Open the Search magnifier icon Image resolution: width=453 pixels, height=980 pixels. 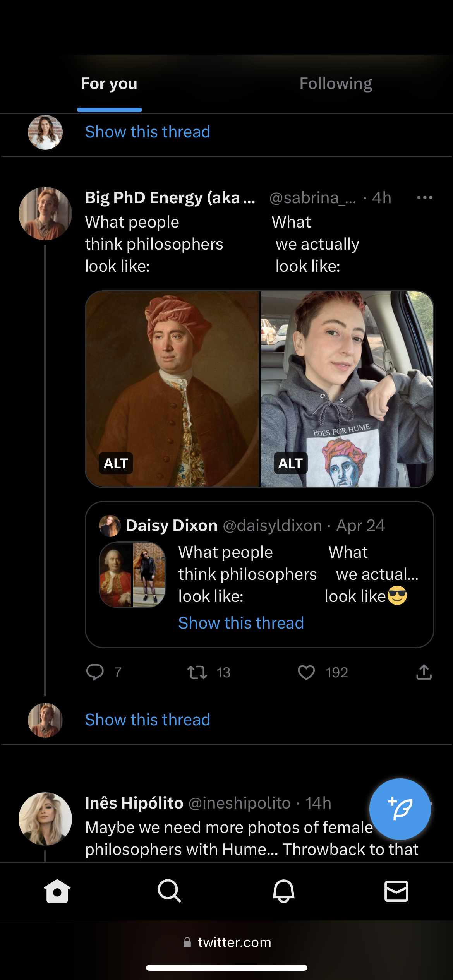click(169, 891)
